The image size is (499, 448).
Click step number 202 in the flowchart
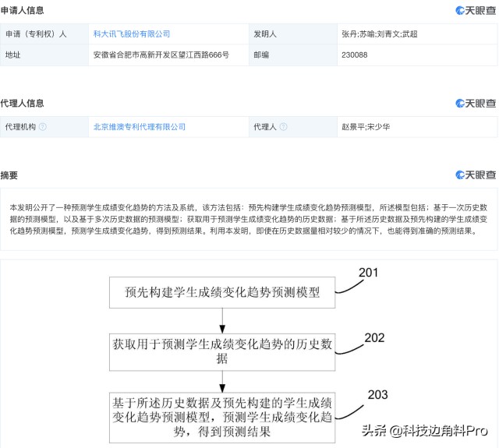click(x=374, y=337)
